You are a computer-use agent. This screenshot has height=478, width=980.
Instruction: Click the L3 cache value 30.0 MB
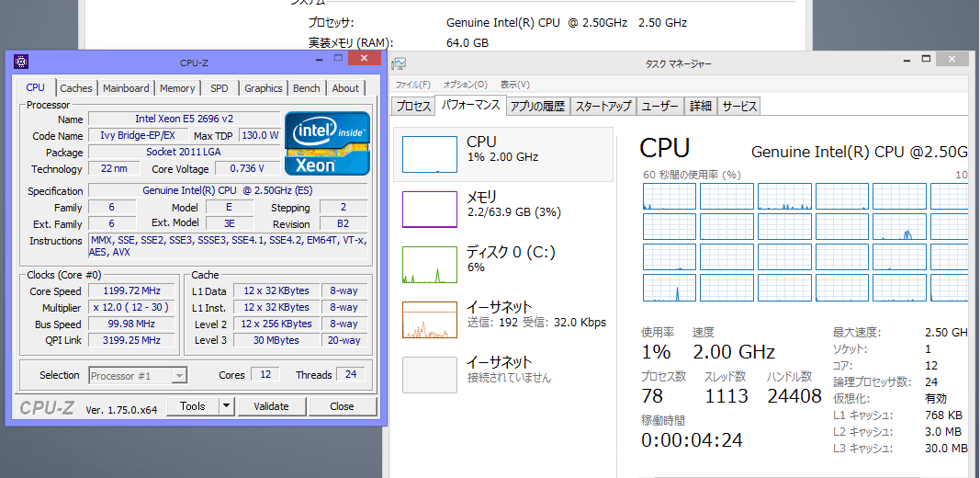tap(946, 449)
